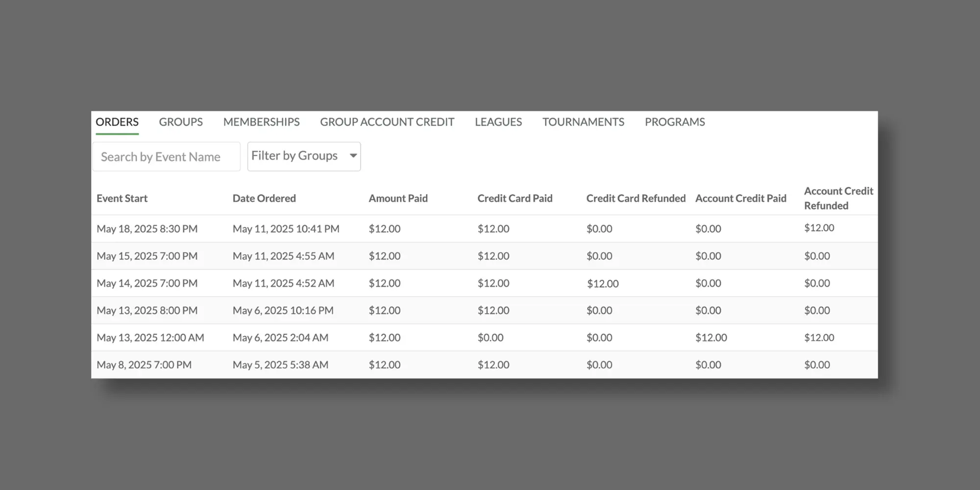
Task: Select the May 18, 2025 8:30 PM order row
Action: pos(147,229)
